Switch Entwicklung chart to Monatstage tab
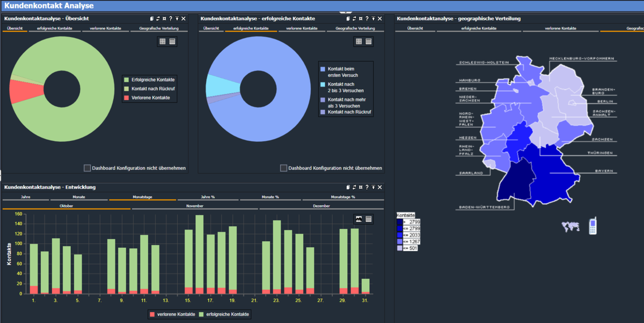 [x=142, y=197]
